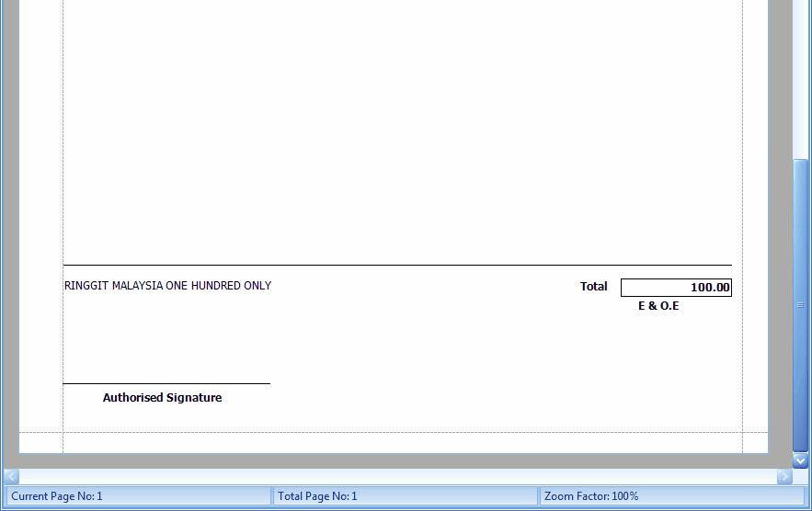
Task: Click Current Page No: 1 status entry
Action: pos(138,496)
